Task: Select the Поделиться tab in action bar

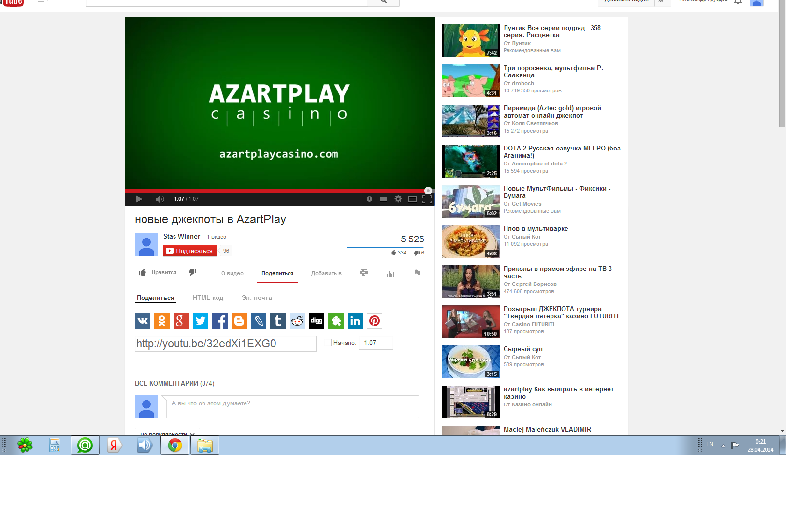Action: [x=277, y=273]
